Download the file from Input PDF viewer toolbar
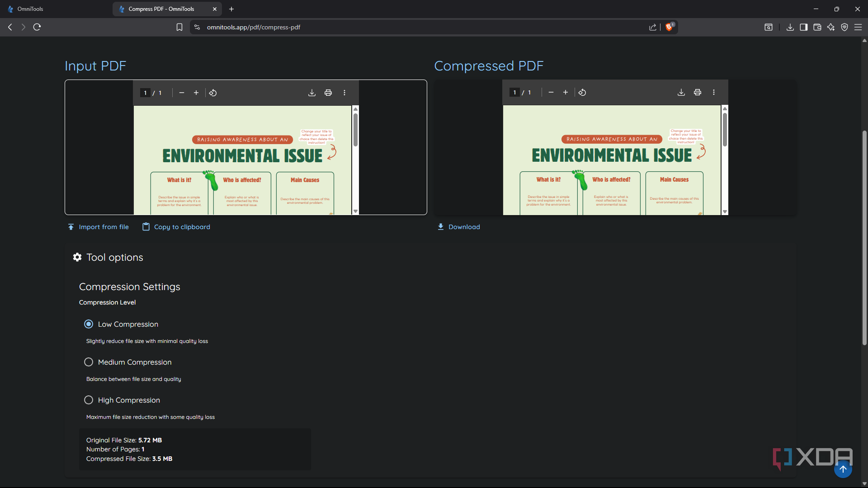The height and width of the screenshot is (488, 868). 312,93
